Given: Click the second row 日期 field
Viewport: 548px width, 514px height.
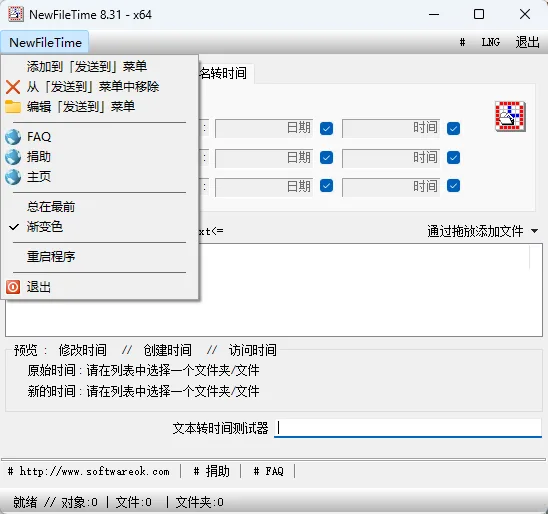Looking at the screenshot, I should click(x=264, y=158).
